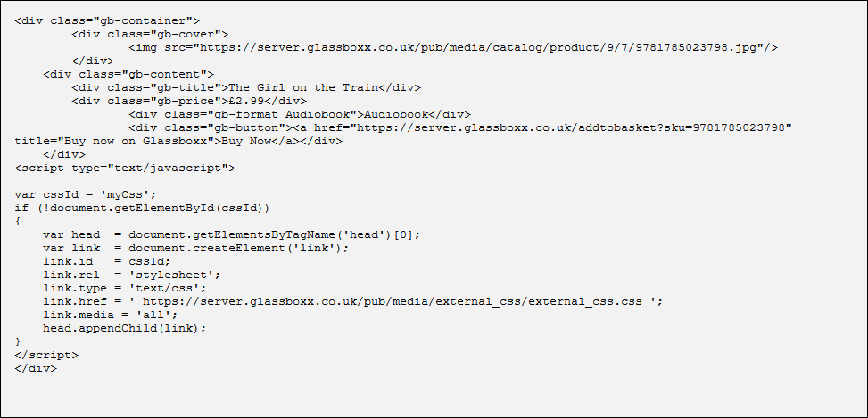Click the closing script tag
The height and width of the screenshot is (418, 868).
46,354
